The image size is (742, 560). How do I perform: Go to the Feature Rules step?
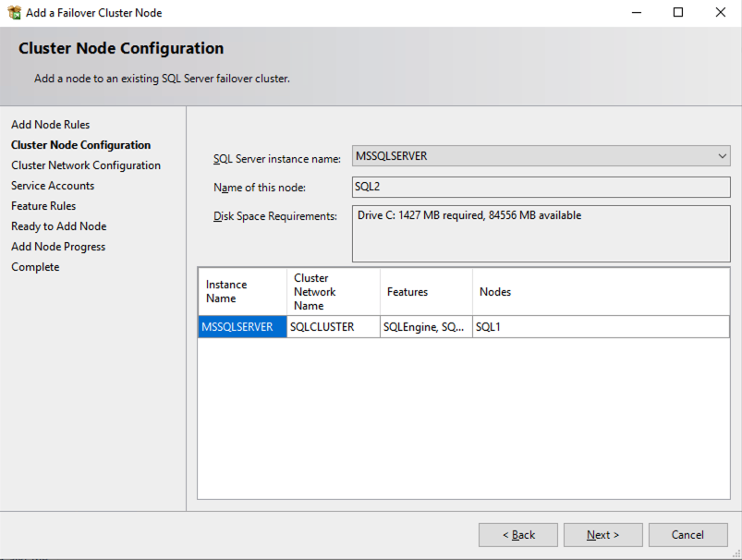(x=43, y=206)
